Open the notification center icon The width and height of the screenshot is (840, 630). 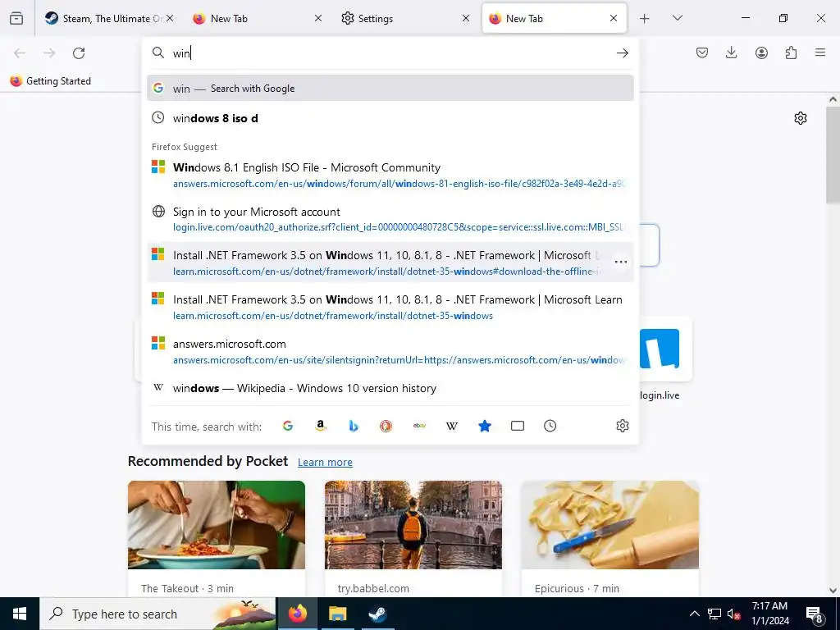[x=815, y=614]
